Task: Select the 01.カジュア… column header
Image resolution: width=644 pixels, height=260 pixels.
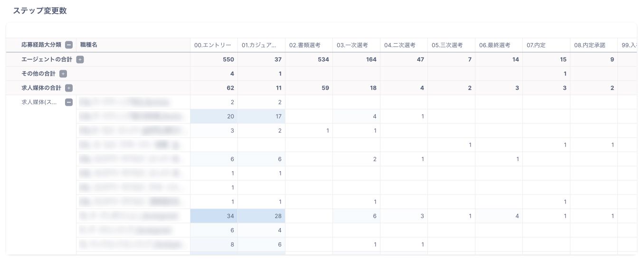Action: coord(259,45)
